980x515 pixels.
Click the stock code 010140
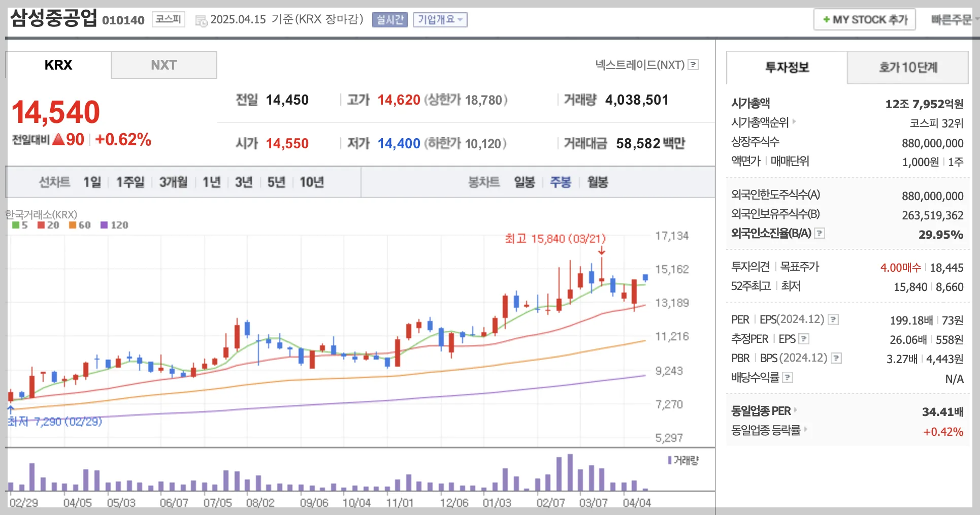(123, 20)
